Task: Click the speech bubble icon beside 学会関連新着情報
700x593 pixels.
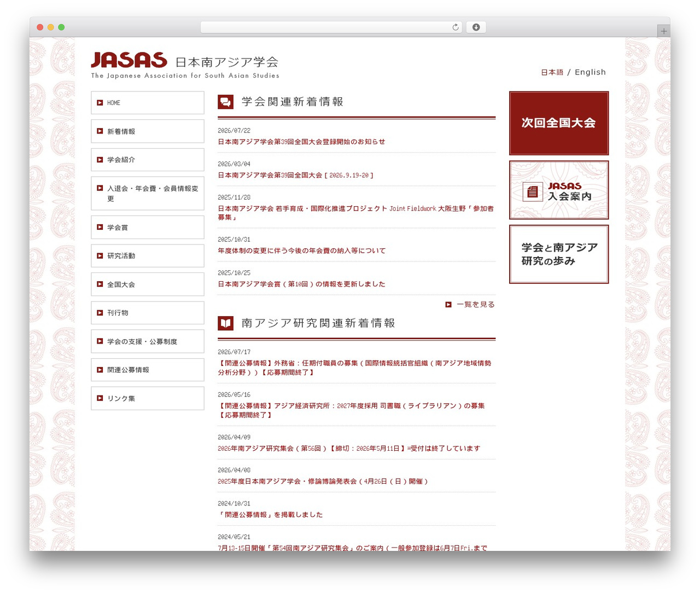Action: (x=225, y=102)
